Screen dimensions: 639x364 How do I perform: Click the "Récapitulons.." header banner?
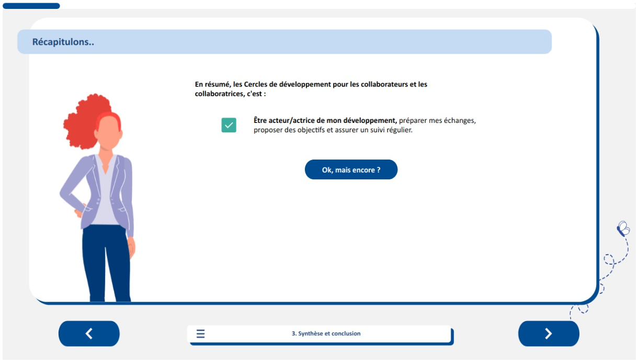pos(284,42)
